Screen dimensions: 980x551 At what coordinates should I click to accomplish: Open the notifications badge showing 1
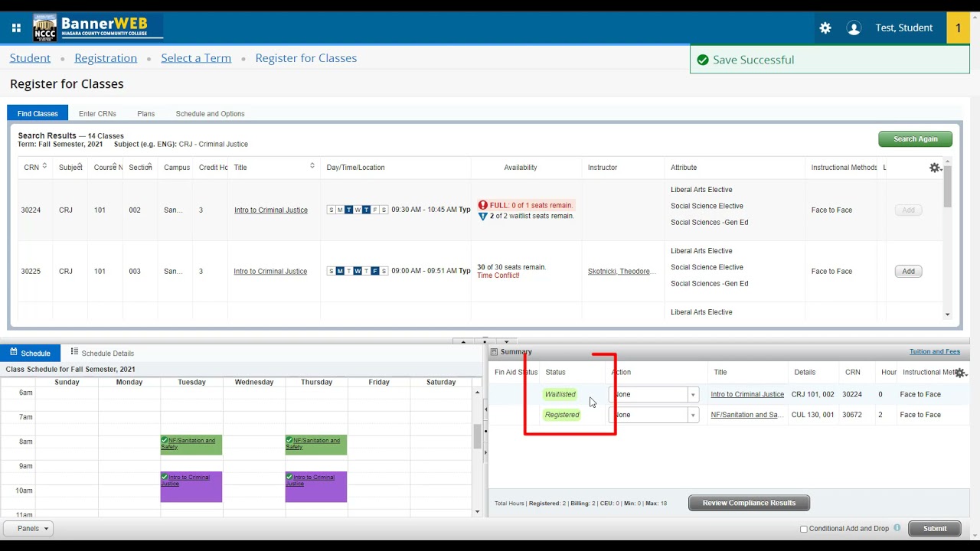pos(958,28)
